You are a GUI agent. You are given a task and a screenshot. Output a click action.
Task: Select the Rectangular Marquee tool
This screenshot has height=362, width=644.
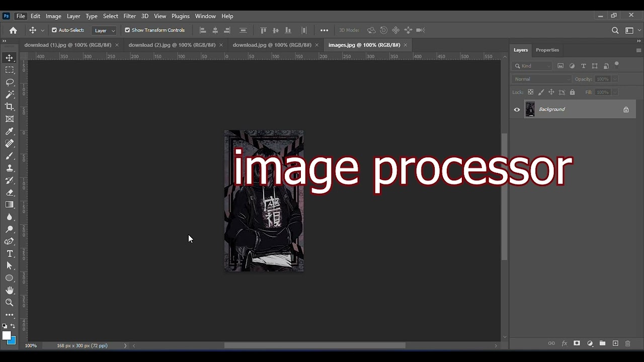coord(10,70)
